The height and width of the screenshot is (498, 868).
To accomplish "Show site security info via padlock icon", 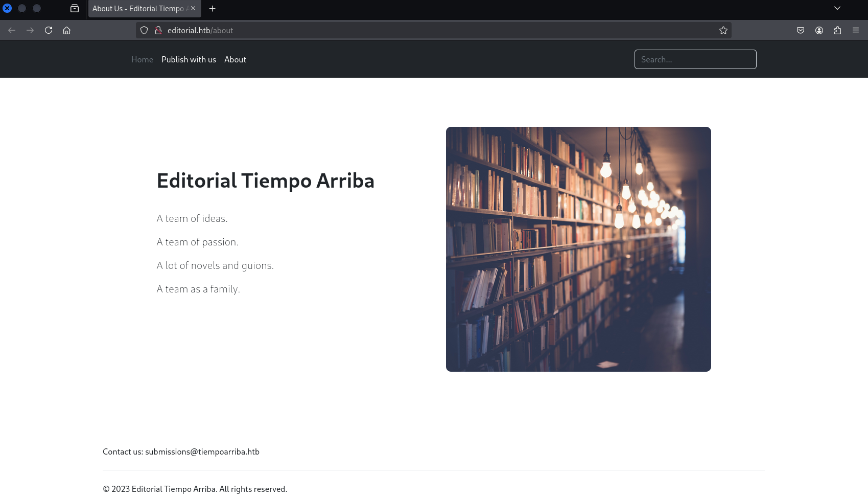I will [x=158, y=31].
